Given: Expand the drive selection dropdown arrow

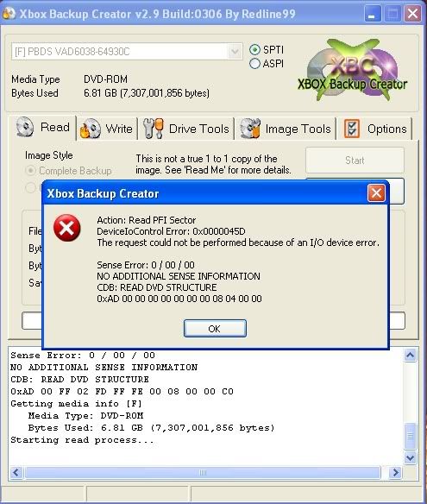Looking at the screenshot, I should click(x=235, y=52).
